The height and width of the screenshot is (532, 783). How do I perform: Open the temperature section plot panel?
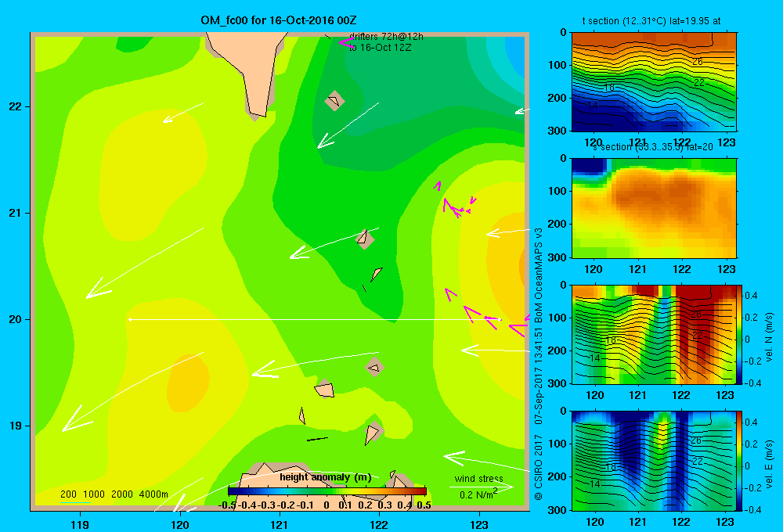click(x=654, y=82)
